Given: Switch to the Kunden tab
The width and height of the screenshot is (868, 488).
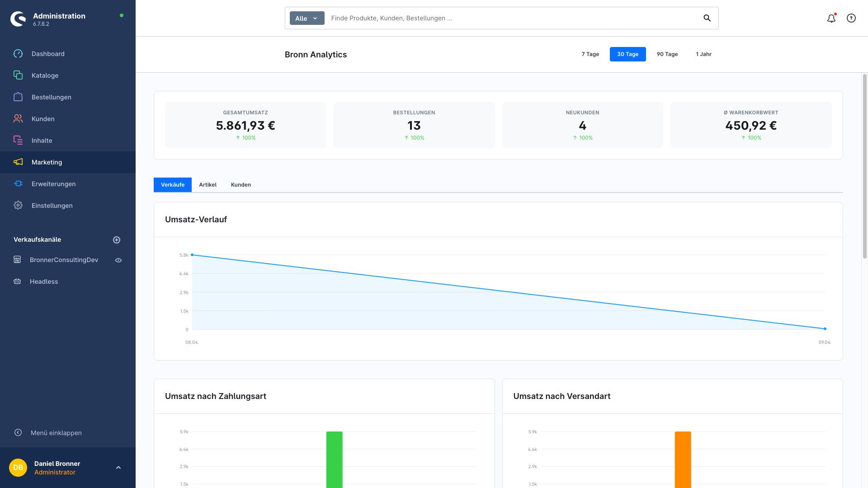Looking at the screenshot, I should click(241, 184).
